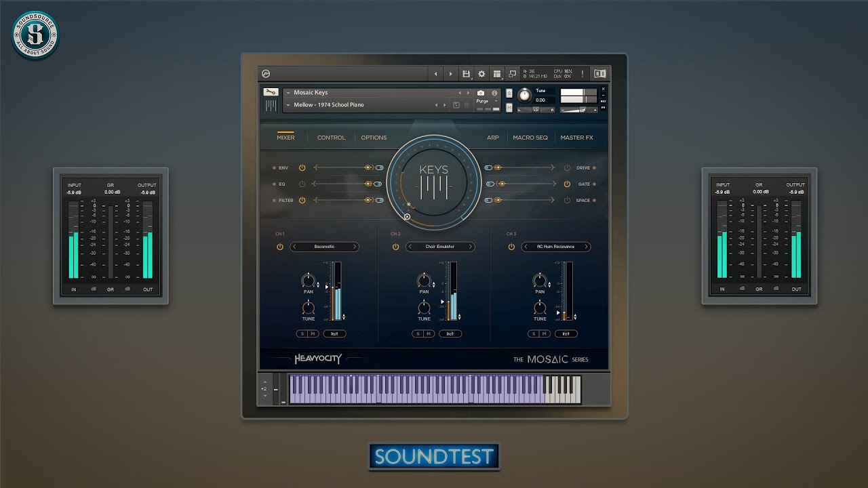Screen dimensions: 868x488
Task: Click the NI logo button
Action: point(600,74)
